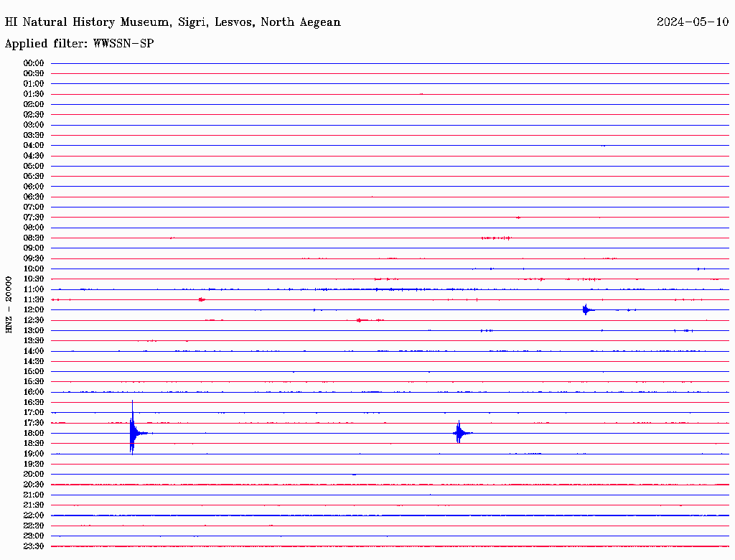Select the 18:30 time label

(x=34, y=444)
